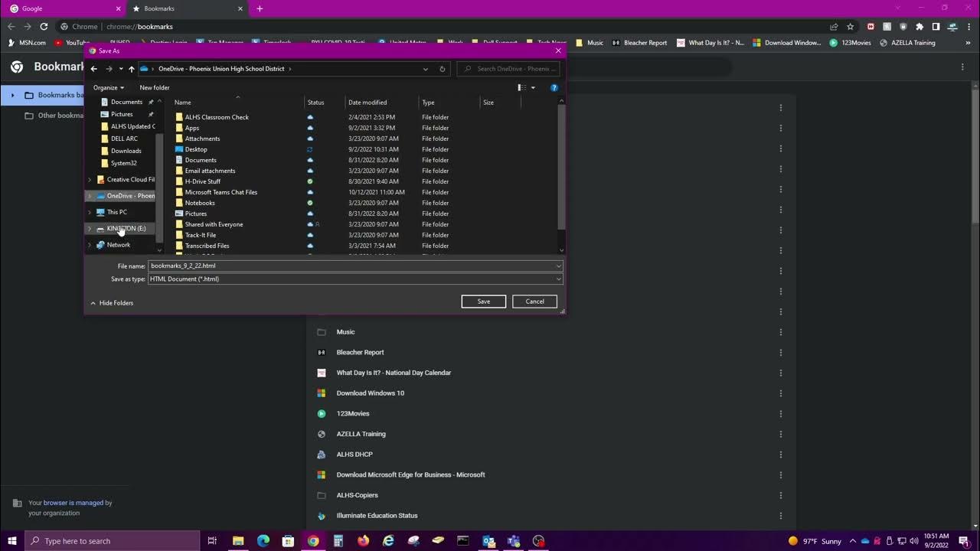Open more options for ALHS DHCP bookmark

point(780,455)
